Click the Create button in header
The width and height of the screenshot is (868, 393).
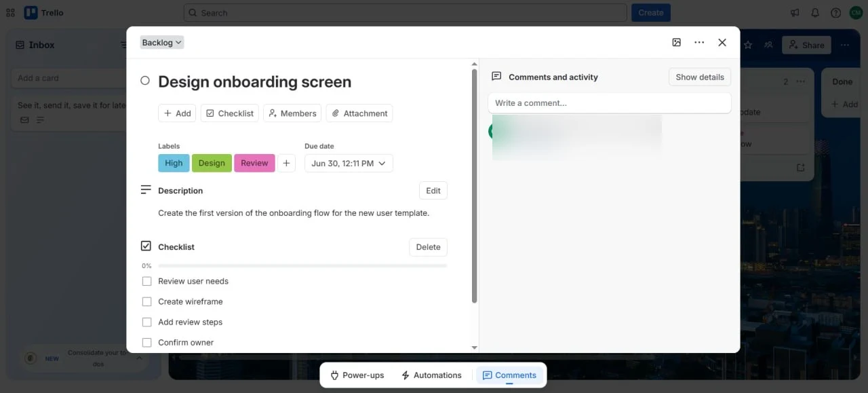pos(651,13)
